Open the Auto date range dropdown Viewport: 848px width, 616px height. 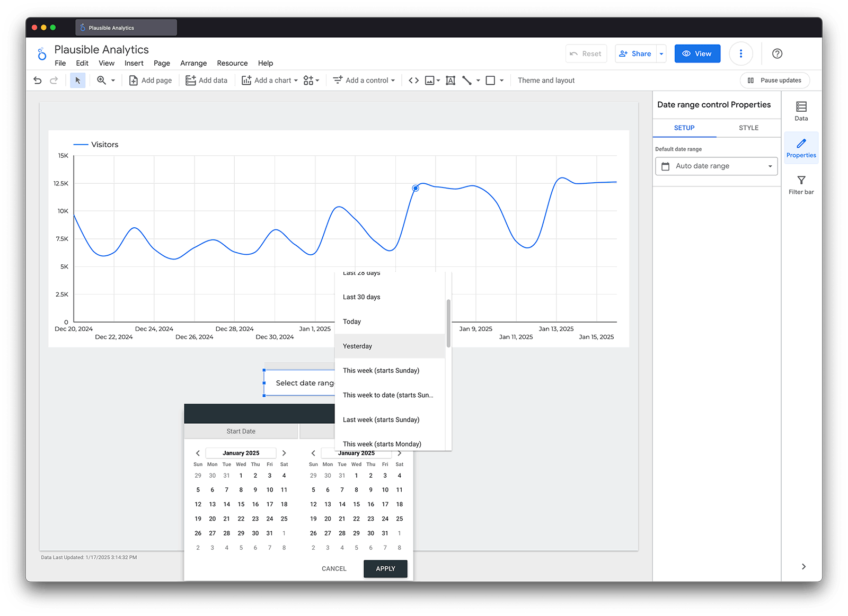click(716, 166)
